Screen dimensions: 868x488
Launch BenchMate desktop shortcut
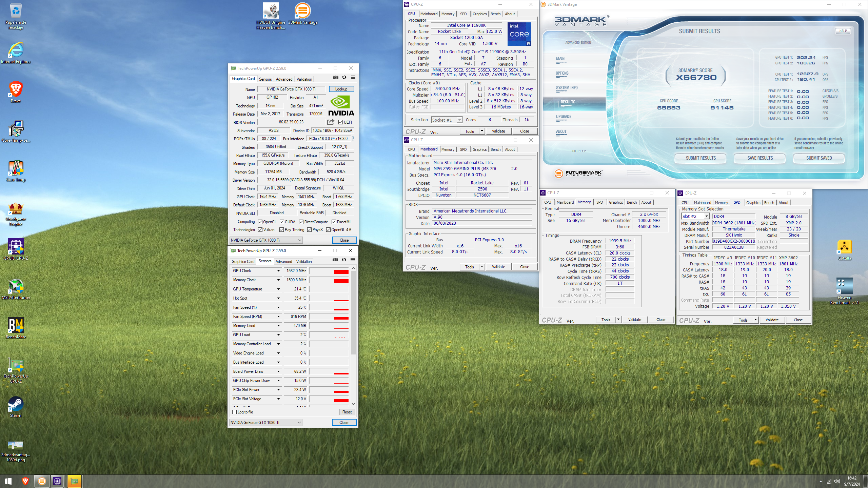coord(16,328)
